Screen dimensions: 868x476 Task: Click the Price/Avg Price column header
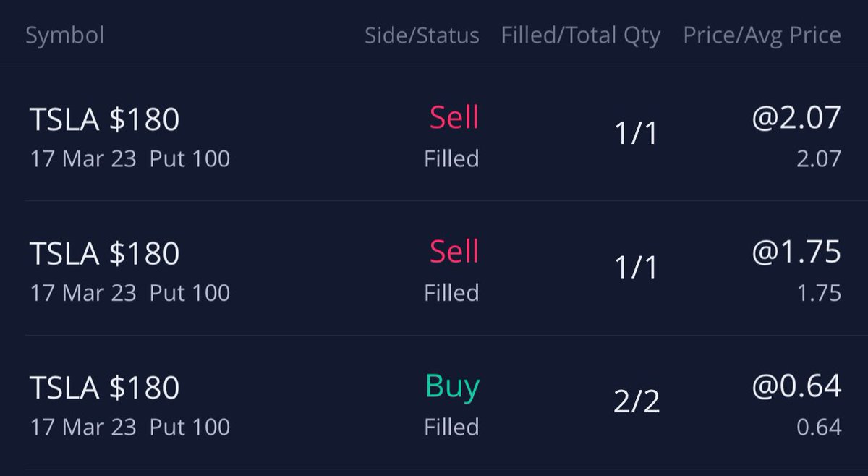tap(762, 35)
